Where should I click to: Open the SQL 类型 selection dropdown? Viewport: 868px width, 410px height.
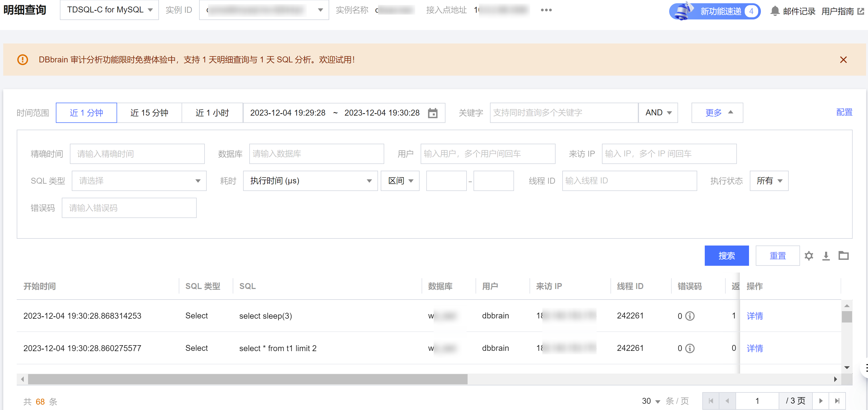click(x=138, y=181)
